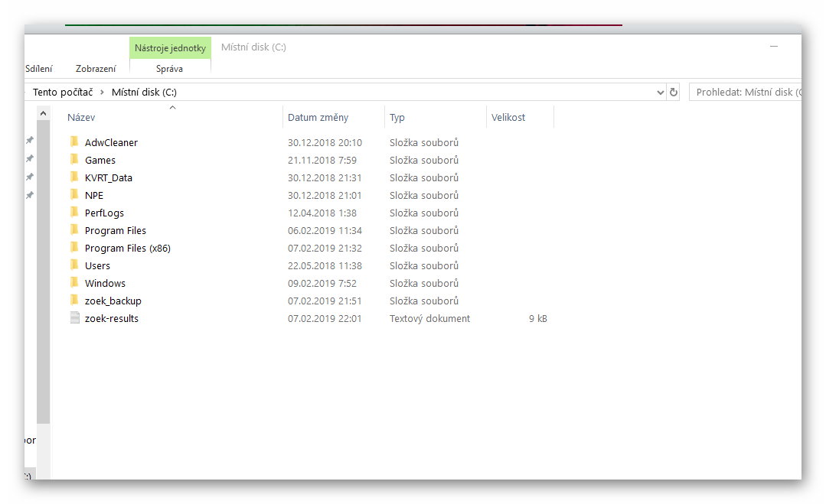Image resolution: width=826 pixels, height=504 pixels.
Task: Sort by Velikost column header
Action: pyautogui.click(x=508, y=117)
